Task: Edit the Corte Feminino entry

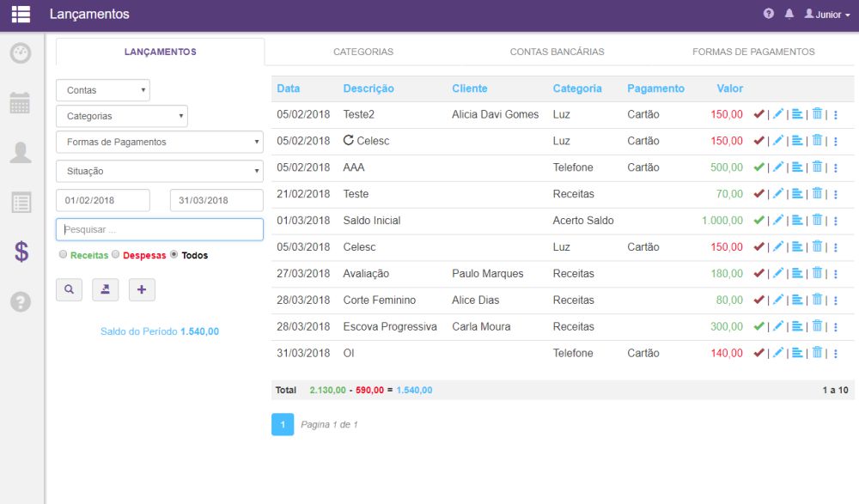Action: (x=778, y=300)
